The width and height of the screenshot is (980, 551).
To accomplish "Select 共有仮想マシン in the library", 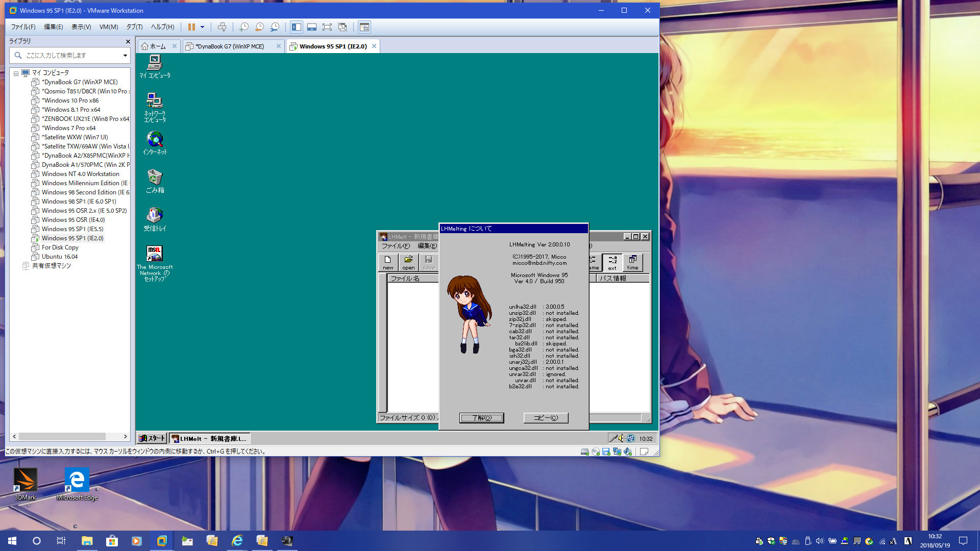I will coord(47,266).
